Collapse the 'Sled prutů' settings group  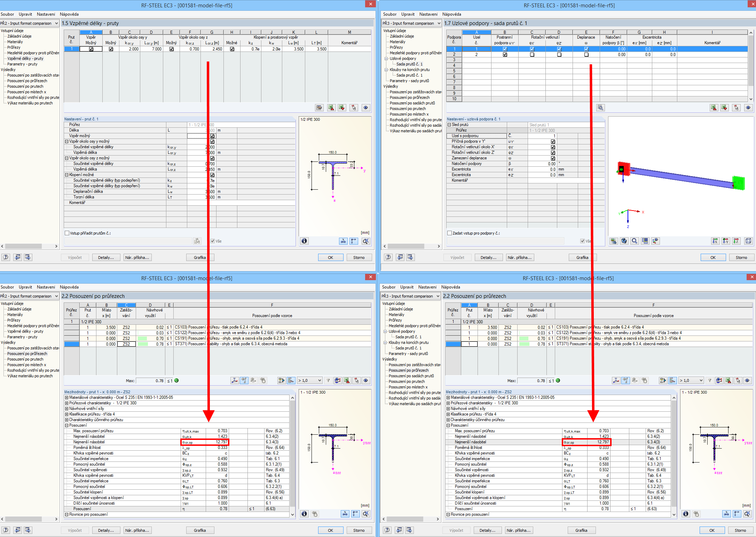pos(449,125)
